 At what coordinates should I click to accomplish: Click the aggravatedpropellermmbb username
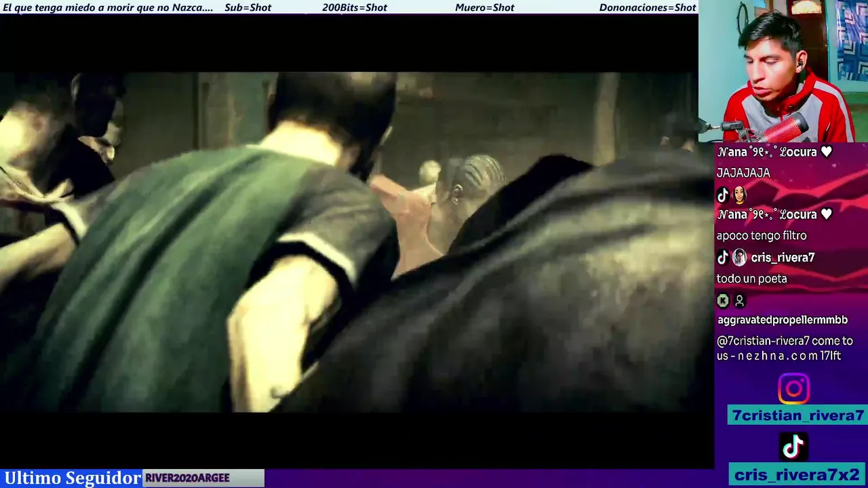783,320
